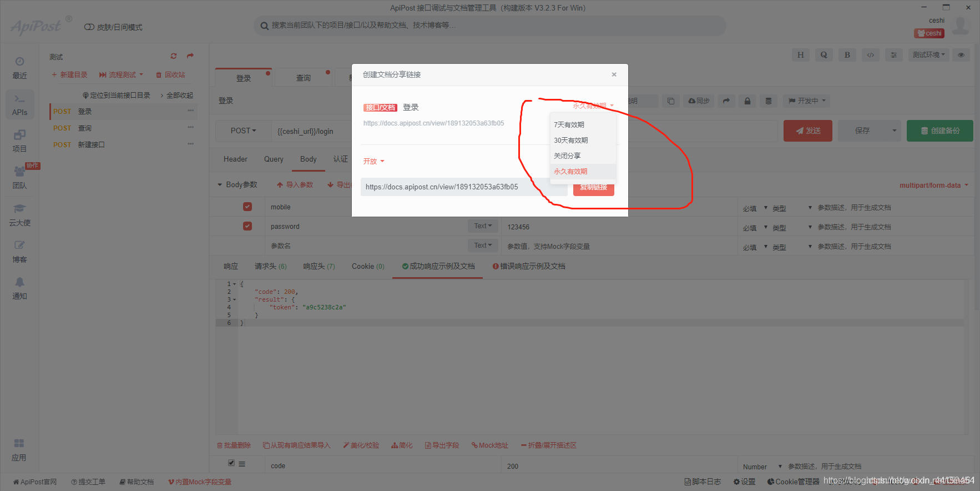Click the 发送 send button
The image size is (980, 491).
point(808,131)
